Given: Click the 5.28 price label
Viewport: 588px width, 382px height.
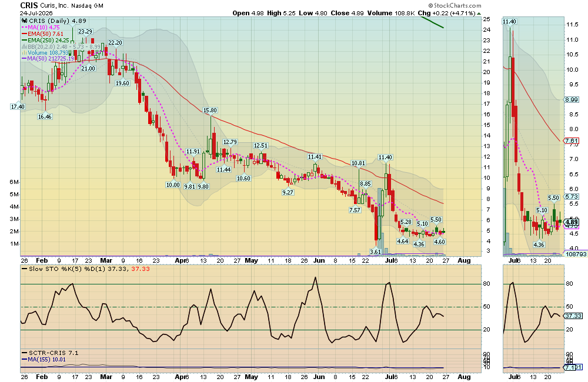Looking at the screenshot, I should click(x=406, y=222).
